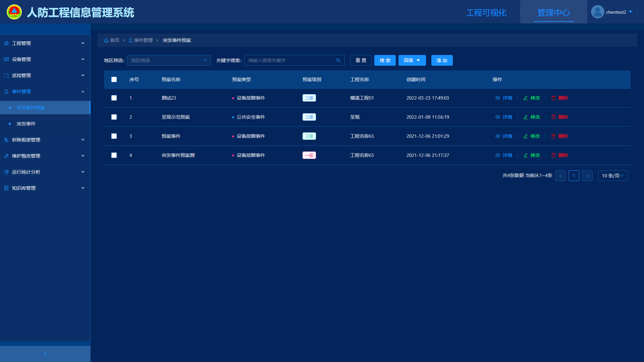The height and width of the screenshot is (362, 644).
Task: Click the home icon in breadcrumb
Action: (x=106, y=40)
